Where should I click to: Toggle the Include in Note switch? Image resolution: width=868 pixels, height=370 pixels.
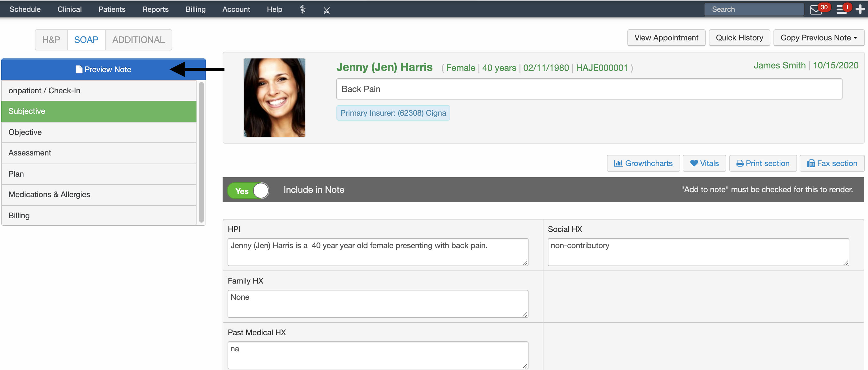point(248,190)
